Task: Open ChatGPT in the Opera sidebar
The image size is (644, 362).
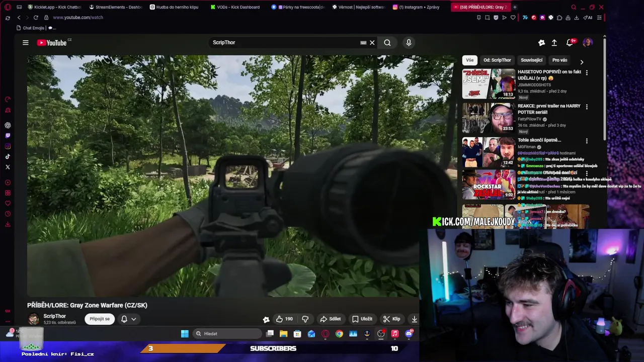Action: point(8,125)
